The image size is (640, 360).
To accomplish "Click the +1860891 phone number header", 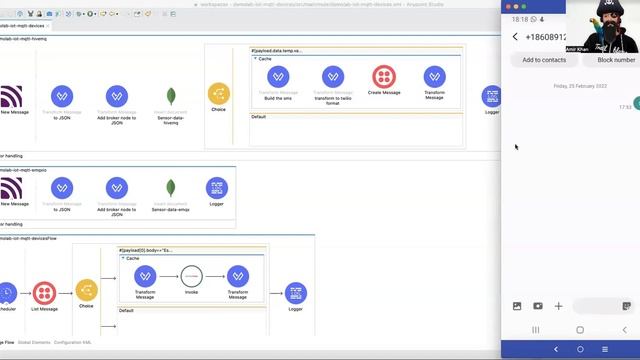I will point(545,37).
